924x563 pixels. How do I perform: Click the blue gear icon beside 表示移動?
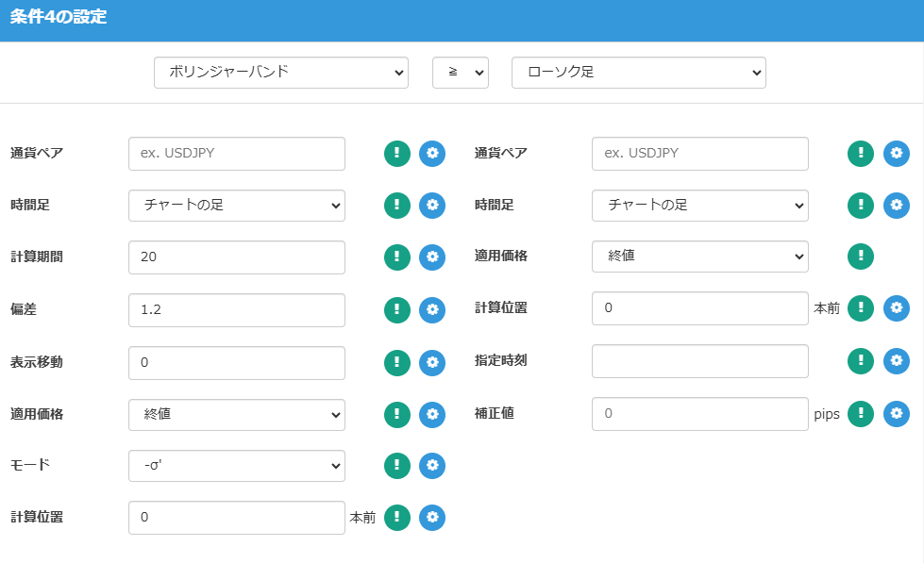(432, 362)
